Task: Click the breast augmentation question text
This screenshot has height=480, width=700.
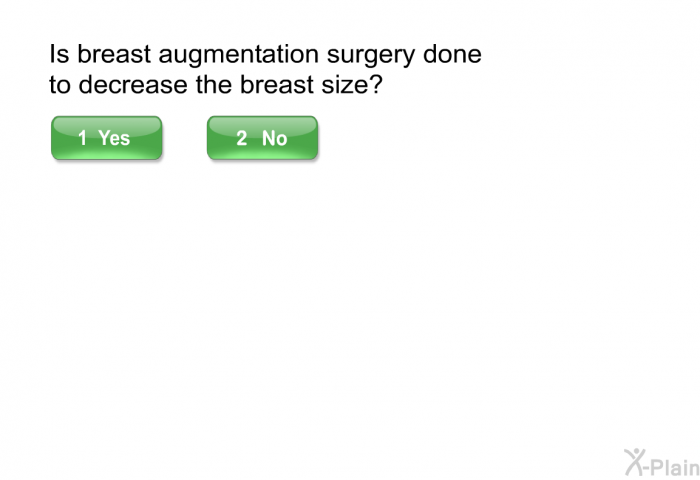Action: [x=265, y=69]
